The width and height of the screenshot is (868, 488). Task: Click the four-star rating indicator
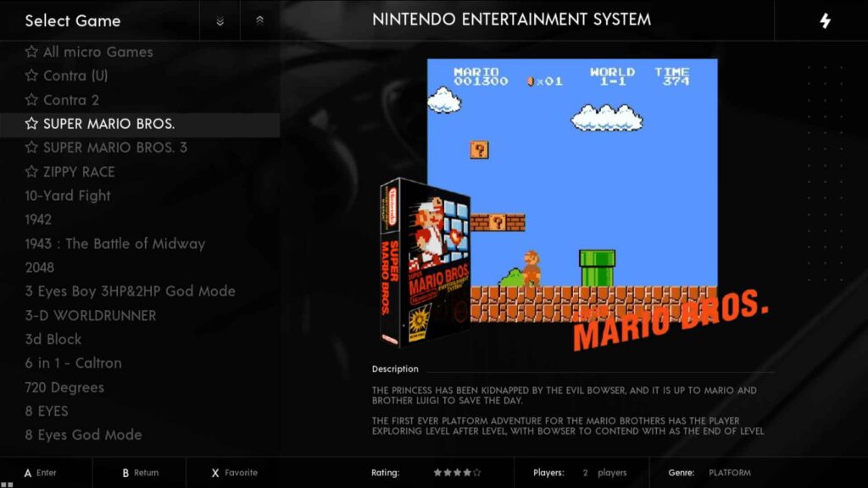pos(457,473)
